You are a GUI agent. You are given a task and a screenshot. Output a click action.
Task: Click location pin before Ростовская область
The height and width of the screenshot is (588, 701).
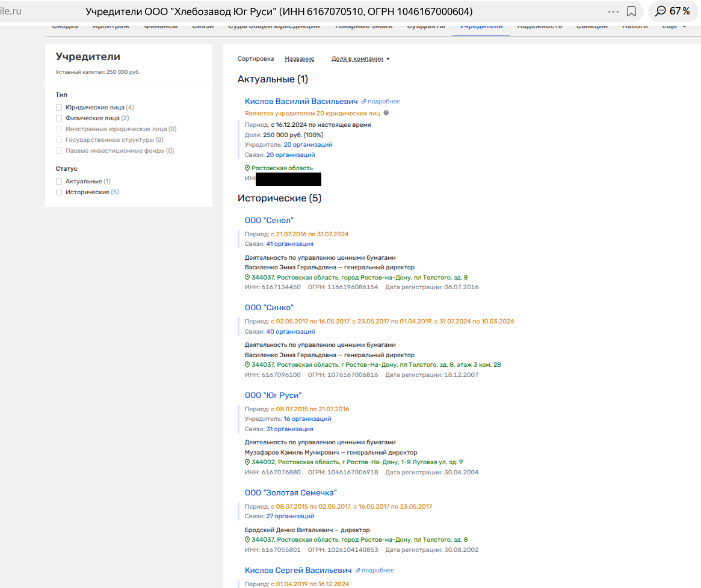tap(247, 168)
